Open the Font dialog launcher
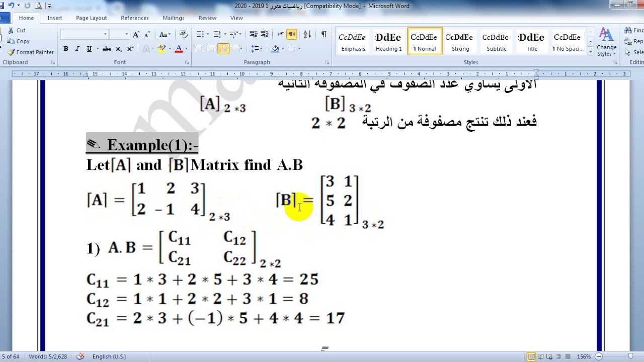 coord(187,62)
